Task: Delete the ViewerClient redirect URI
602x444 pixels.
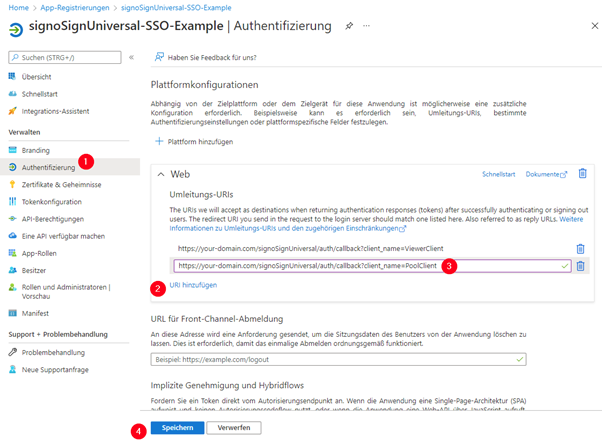Action: coord(580,248)
